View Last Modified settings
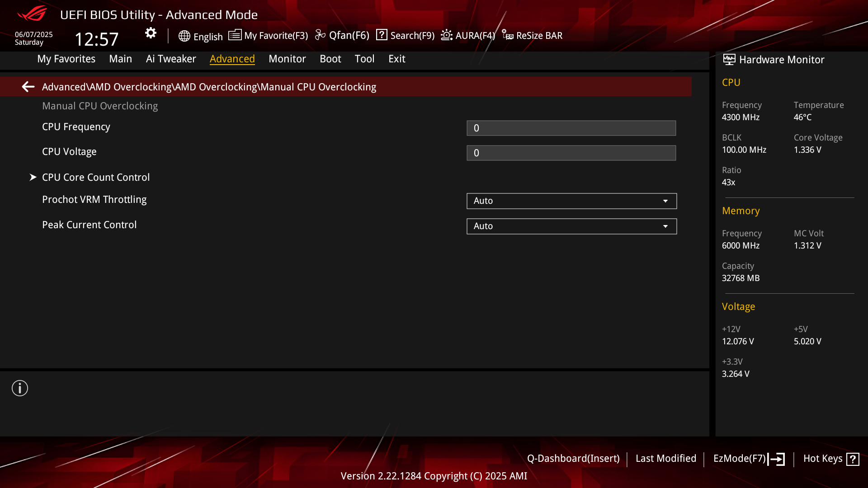Screen dimensions: 868x488 [666, 459]
